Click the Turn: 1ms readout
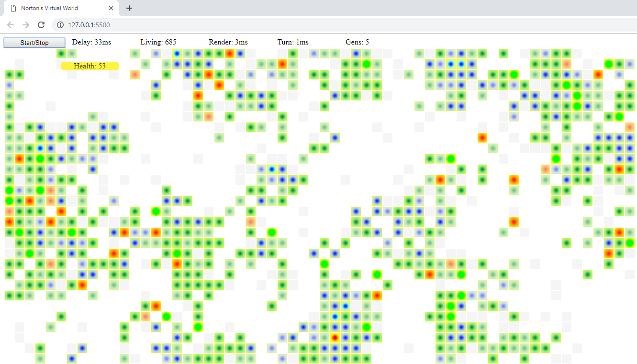Viewport: 637px width, 364px height. point(293,42)
